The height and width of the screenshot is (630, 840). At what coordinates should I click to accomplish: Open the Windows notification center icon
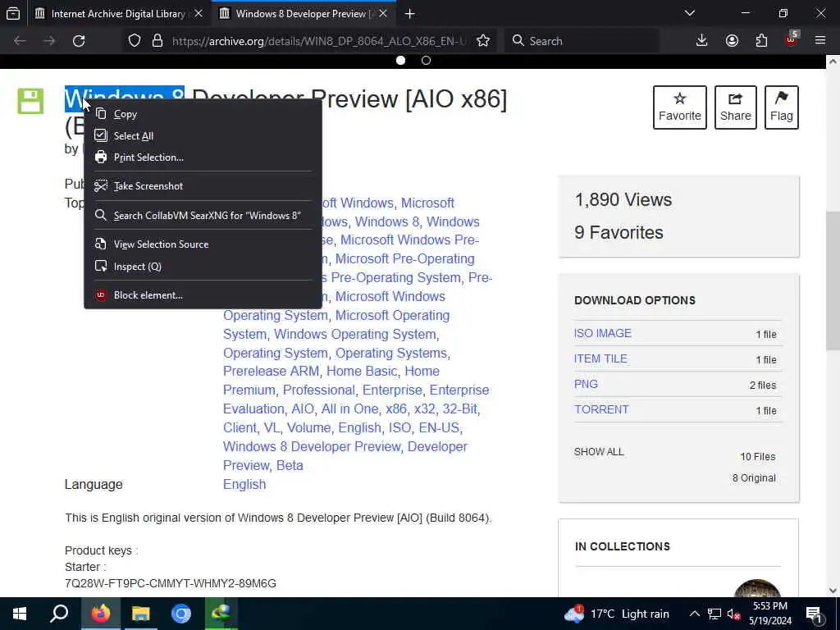(814, 614)
